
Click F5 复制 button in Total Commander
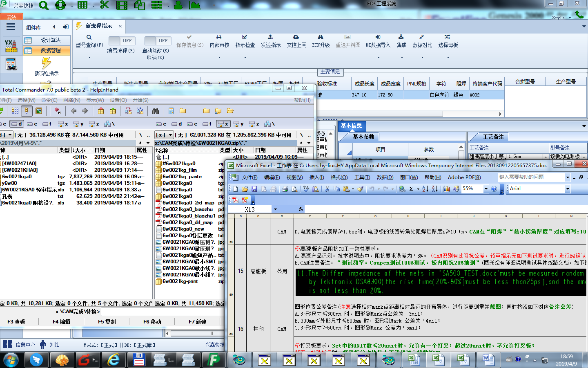[x=107, y=322]
